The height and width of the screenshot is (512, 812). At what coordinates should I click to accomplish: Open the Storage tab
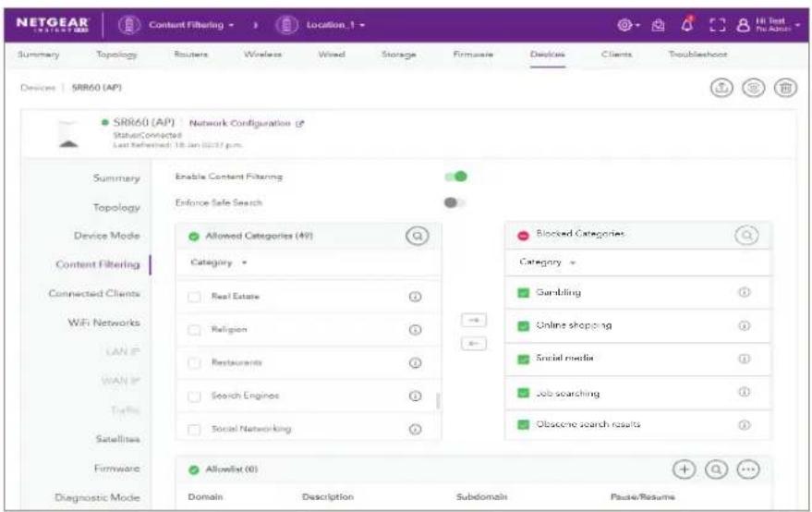click(x=398, y=55)
